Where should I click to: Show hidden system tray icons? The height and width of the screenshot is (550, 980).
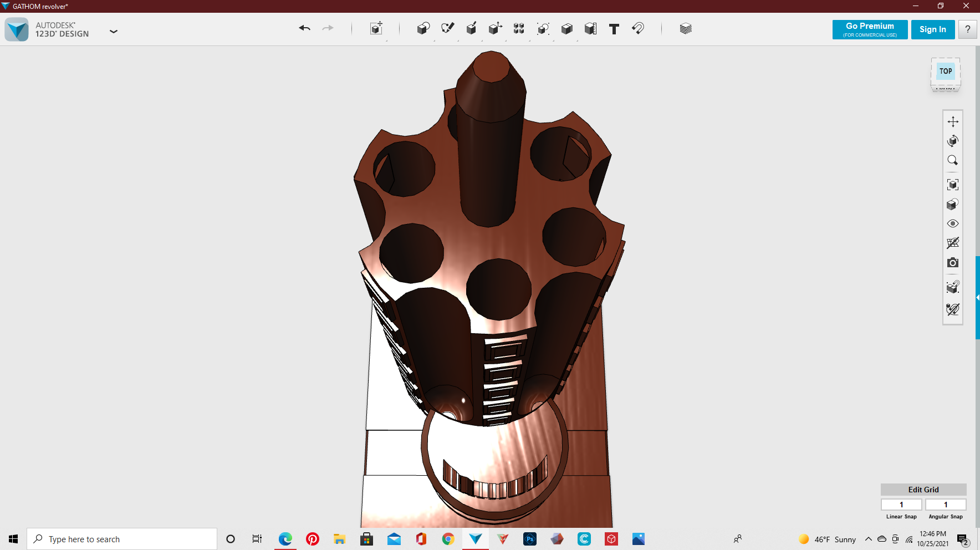coord(869,539)
